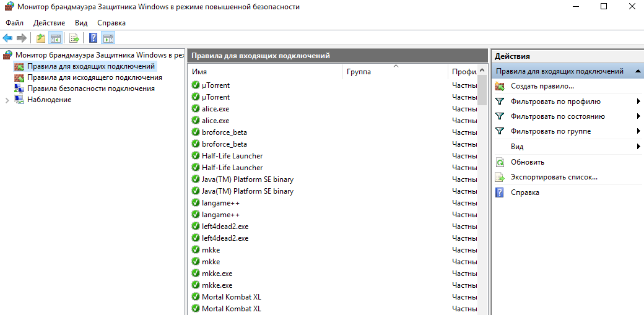Select second alice.exe rule
This screenshot has width=644, height=315.
click(215, 121)
